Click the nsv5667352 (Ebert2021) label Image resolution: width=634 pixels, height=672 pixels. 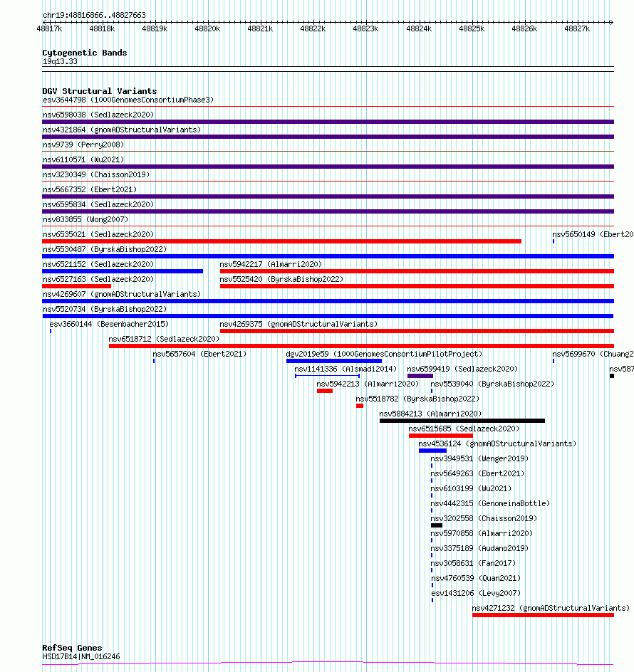[x=90, y=189]
